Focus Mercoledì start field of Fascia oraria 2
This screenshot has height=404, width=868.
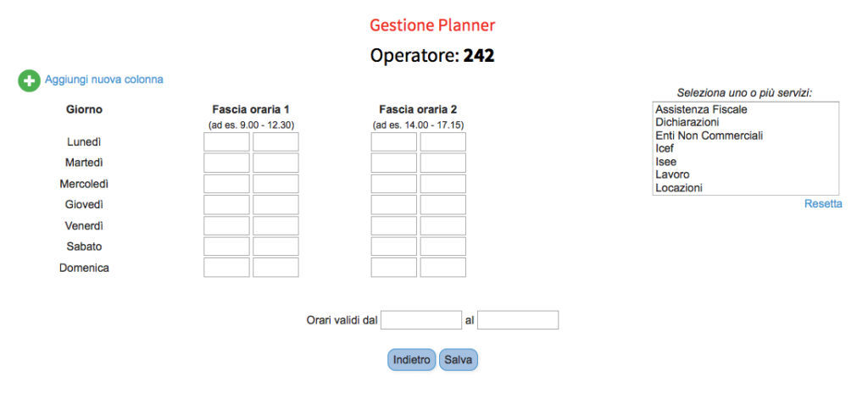(393, 184)
